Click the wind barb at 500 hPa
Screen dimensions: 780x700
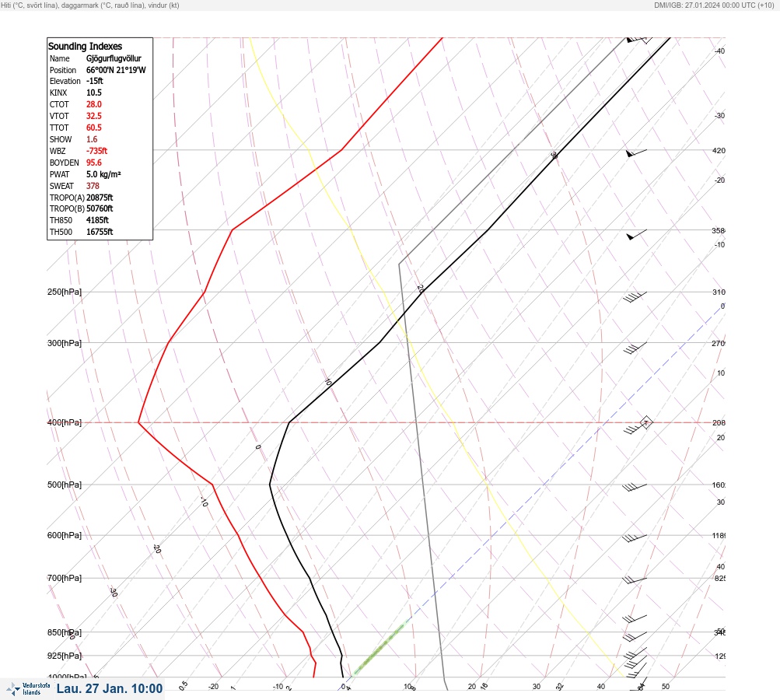click(635, 487)
